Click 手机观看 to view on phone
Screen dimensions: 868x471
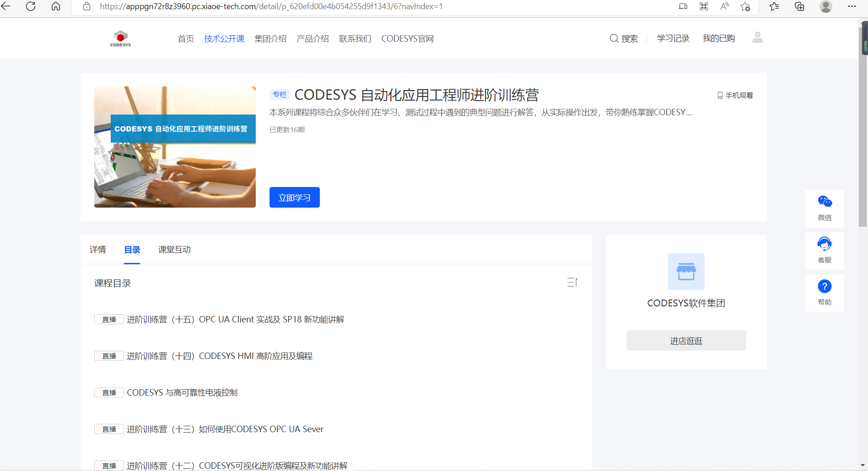[735, 95]
